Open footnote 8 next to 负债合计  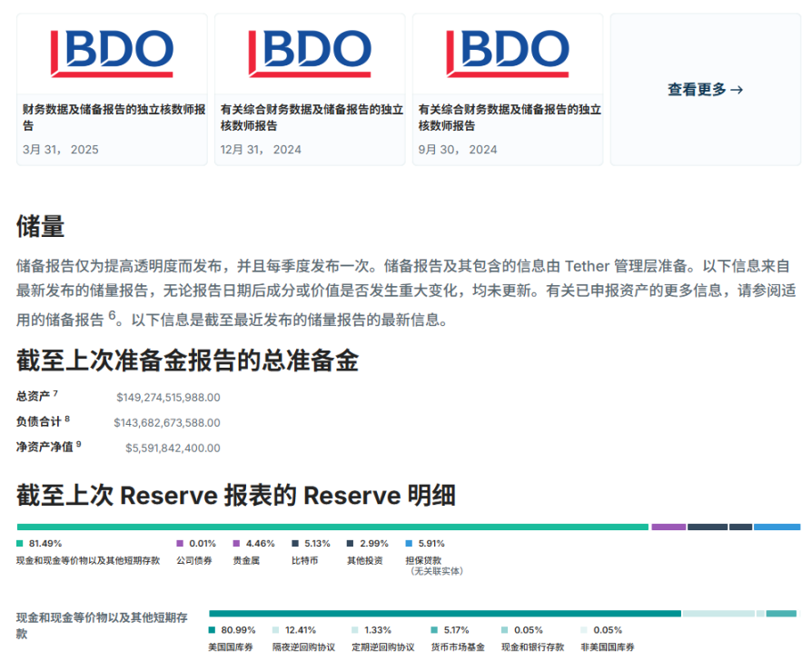(67, 419)
